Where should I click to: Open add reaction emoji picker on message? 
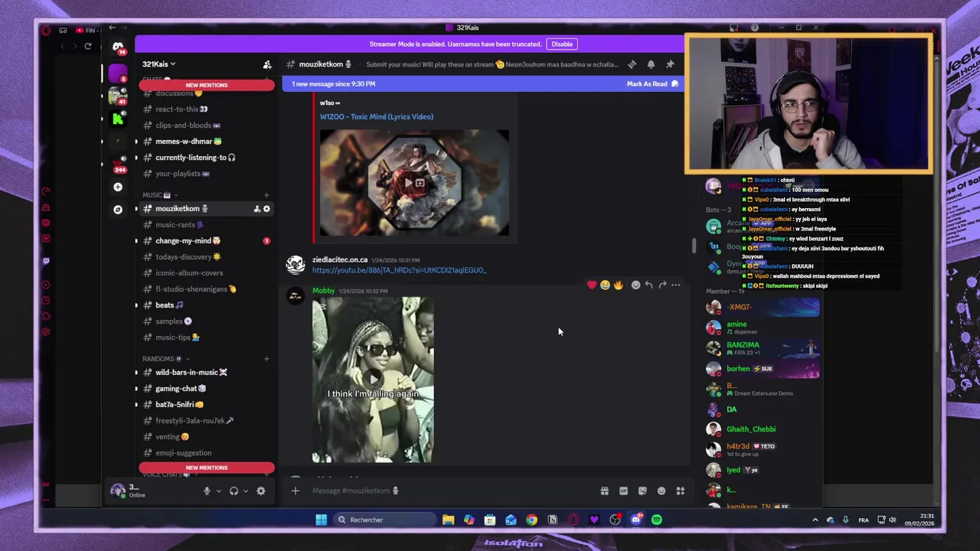[x=635, y=285]
